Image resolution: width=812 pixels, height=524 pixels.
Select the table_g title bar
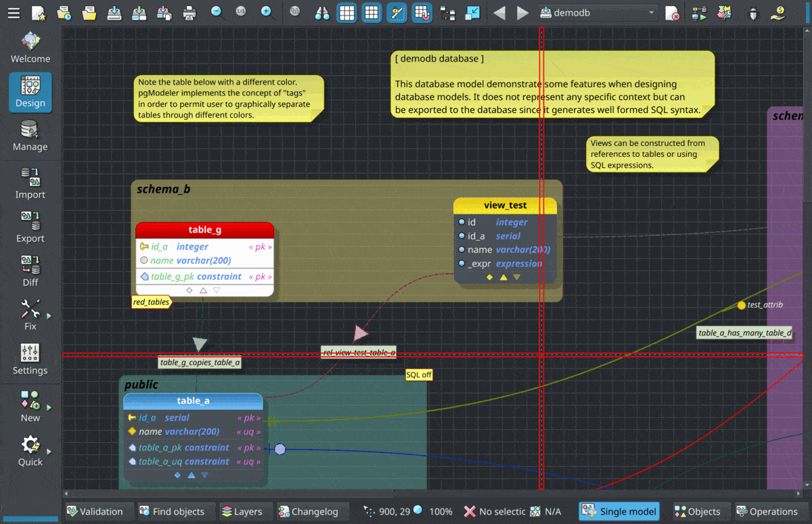pyautogui.click(x=204, y=230)
